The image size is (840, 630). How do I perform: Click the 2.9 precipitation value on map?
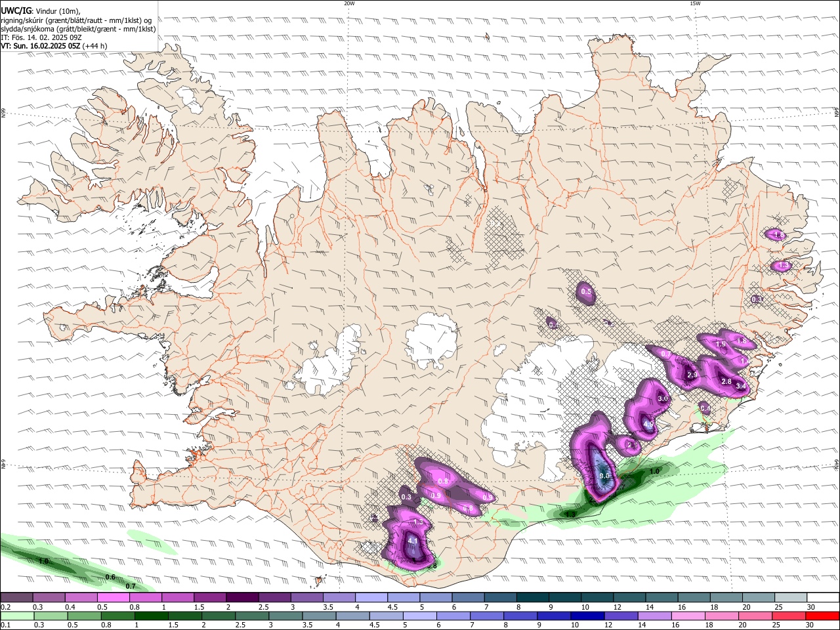coord(692,375)
